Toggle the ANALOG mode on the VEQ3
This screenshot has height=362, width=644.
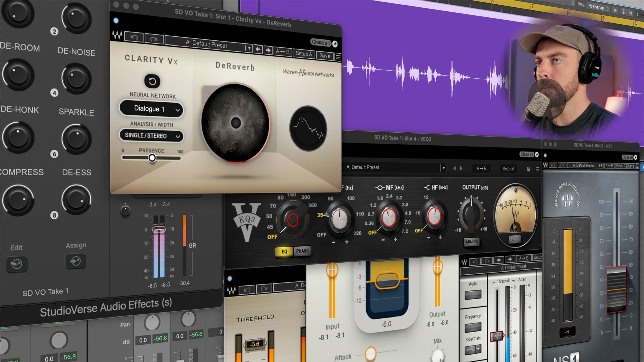coord(471,242)
